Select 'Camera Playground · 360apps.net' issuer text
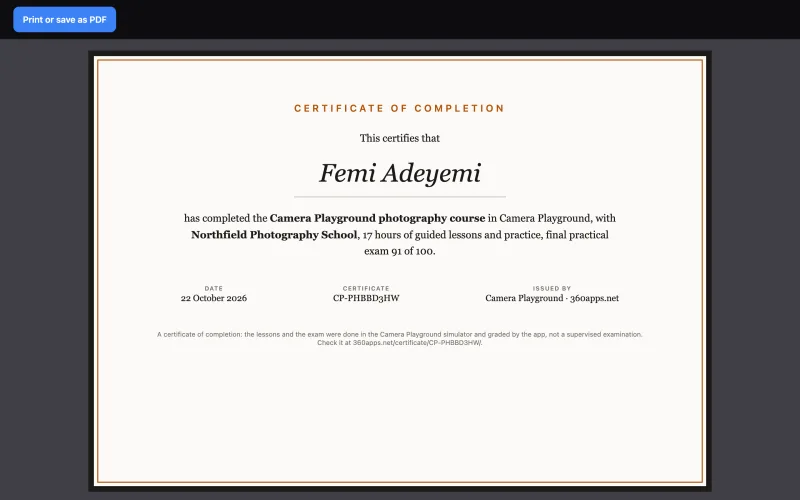The image size is (800, 500). [552, 298]
